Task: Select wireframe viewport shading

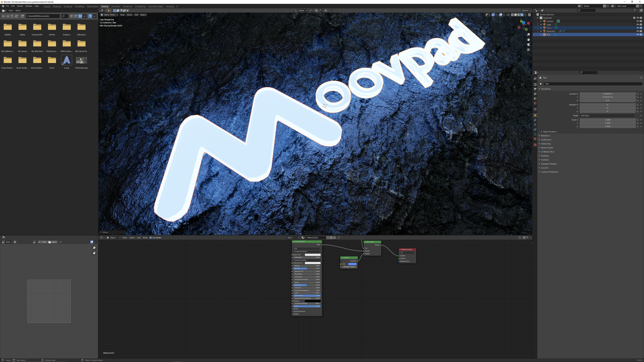Action: point(512,15)
